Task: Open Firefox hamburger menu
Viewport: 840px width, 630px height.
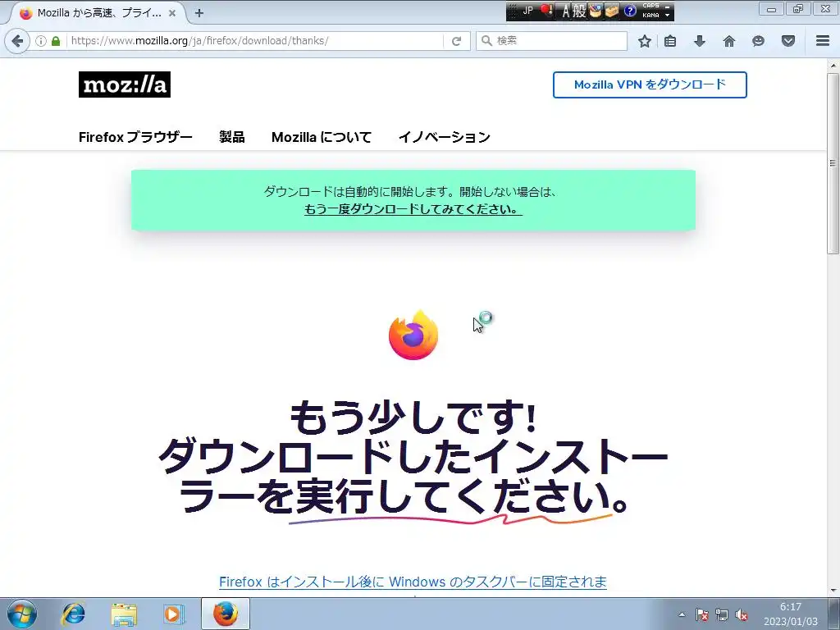Action: [823, 41]
